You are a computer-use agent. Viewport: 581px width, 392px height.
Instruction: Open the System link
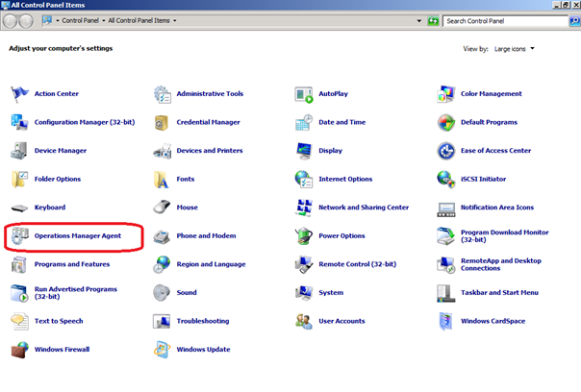pyautogui.click(x=331, y=293)
